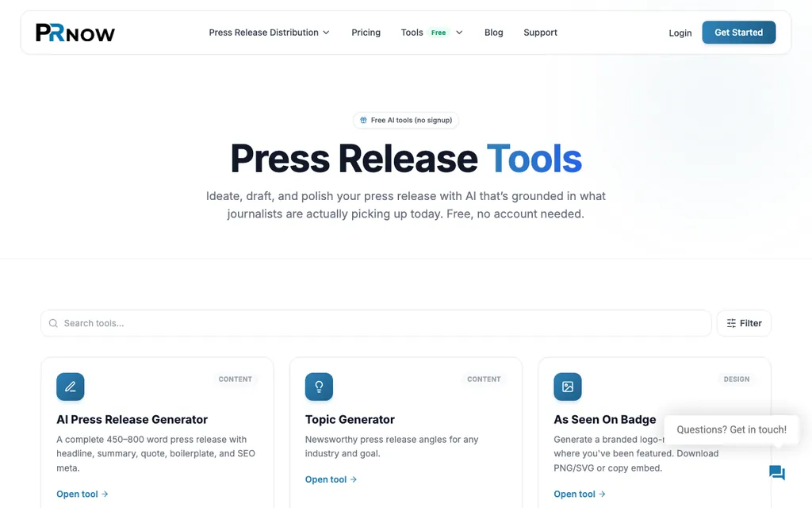Click the magnifier icon in search bar

[x=53, y=324]
